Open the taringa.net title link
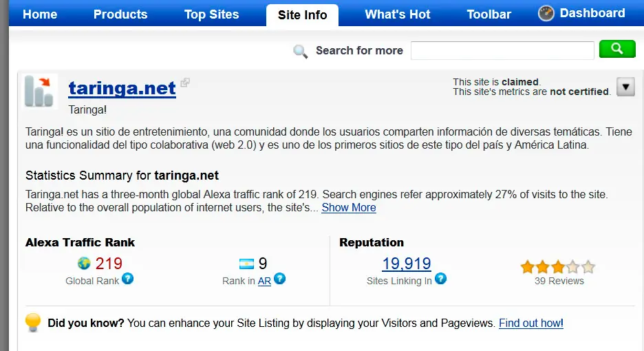Viewport: 644px width, 351px height. (x=122, y=88)
